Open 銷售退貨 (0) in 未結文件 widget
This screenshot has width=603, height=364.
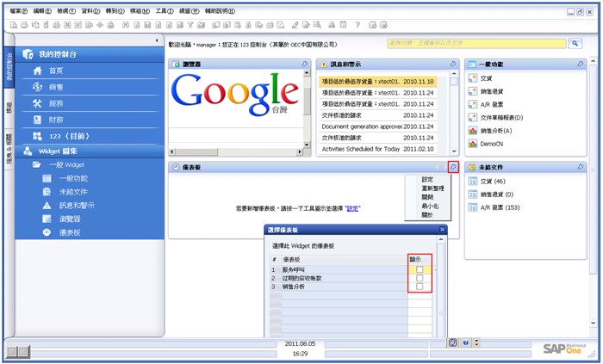coord(491,194)
